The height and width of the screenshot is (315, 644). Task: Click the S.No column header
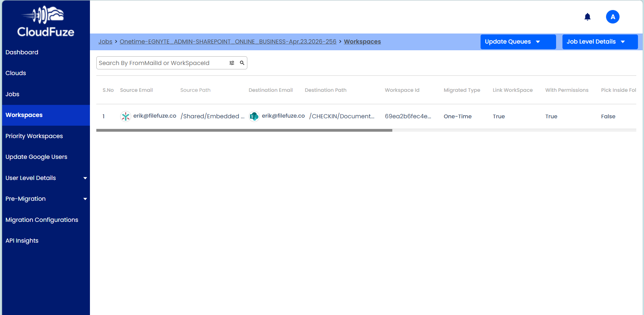108,90
